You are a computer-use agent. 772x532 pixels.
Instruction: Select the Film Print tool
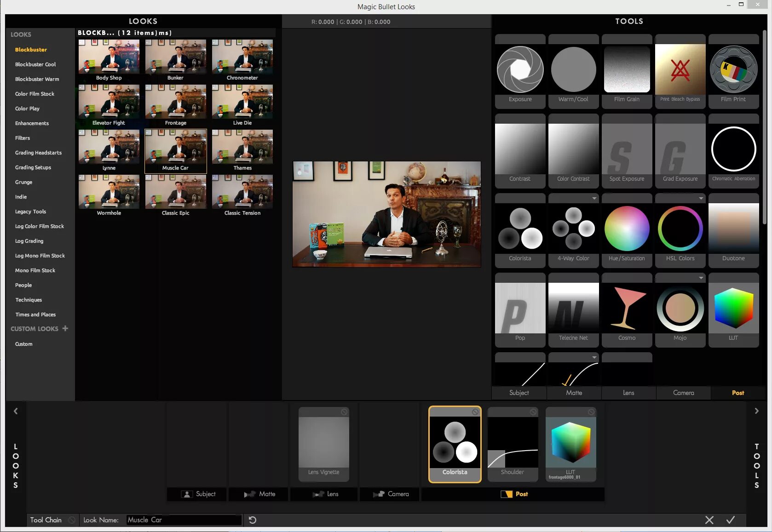(x=733, y=71)
